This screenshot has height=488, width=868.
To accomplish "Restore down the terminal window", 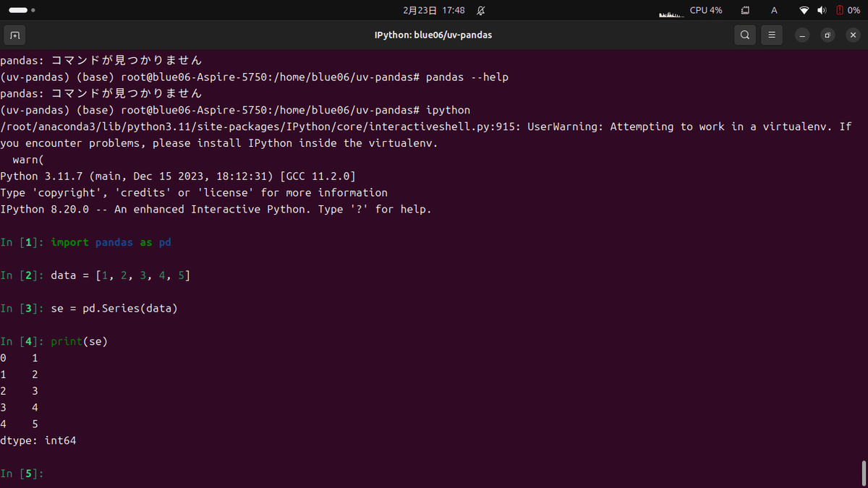I will tap(828, 35).
